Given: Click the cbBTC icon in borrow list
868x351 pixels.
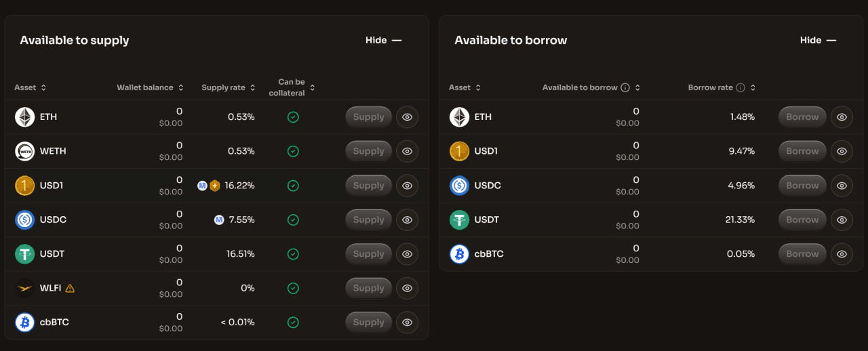Looking at the screenshot, I should pos(460,254).
